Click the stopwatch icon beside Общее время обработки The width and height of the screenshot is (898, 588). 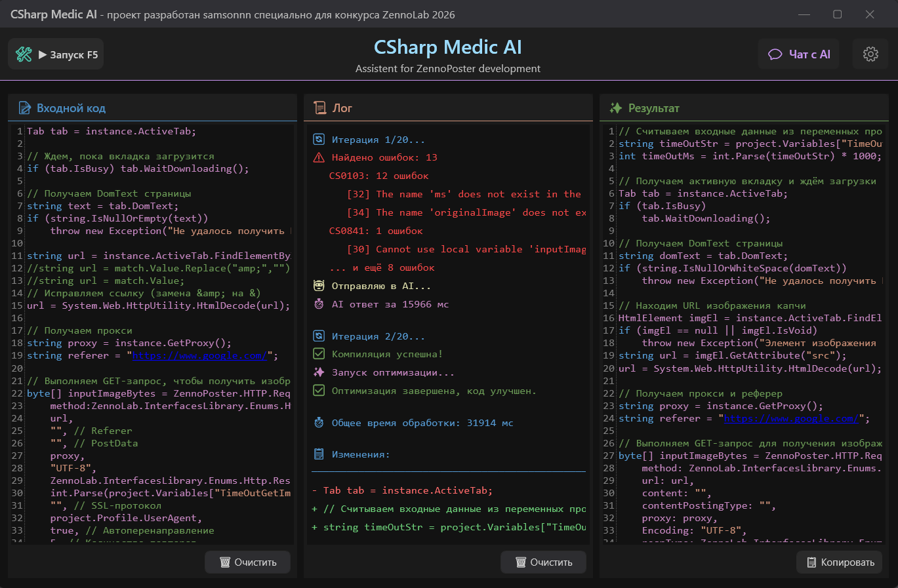point(319,423)
